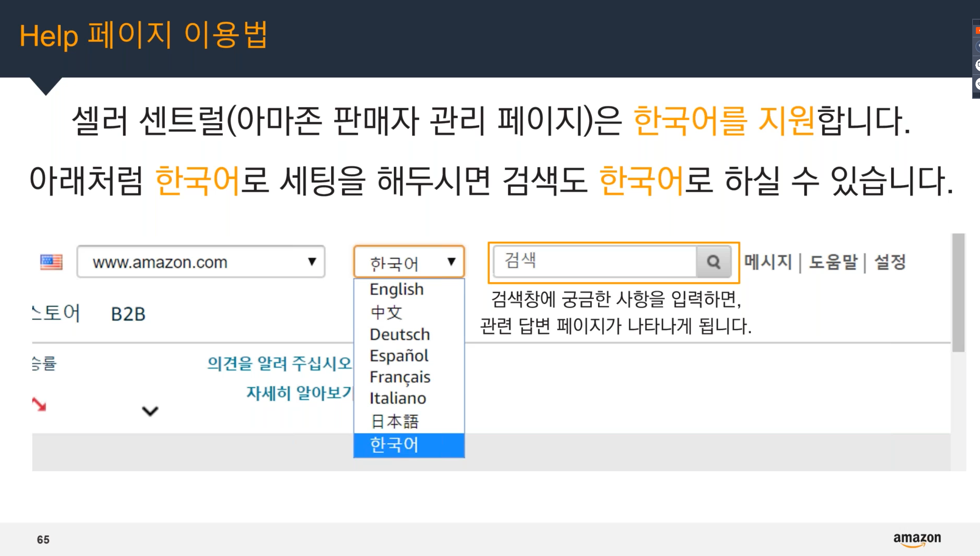Click the red downward trend arrow

(x=39, y=404)
